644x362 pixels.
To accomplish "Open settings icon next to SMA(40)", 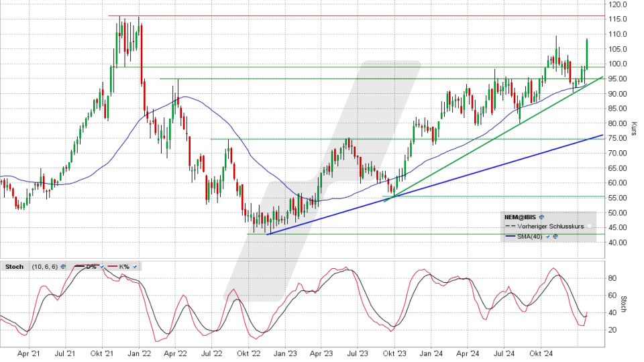I will tap(555, 237).
